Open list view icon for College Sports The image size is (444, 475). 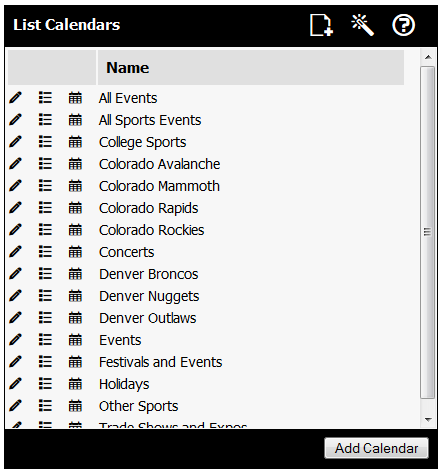click(45, 142)
